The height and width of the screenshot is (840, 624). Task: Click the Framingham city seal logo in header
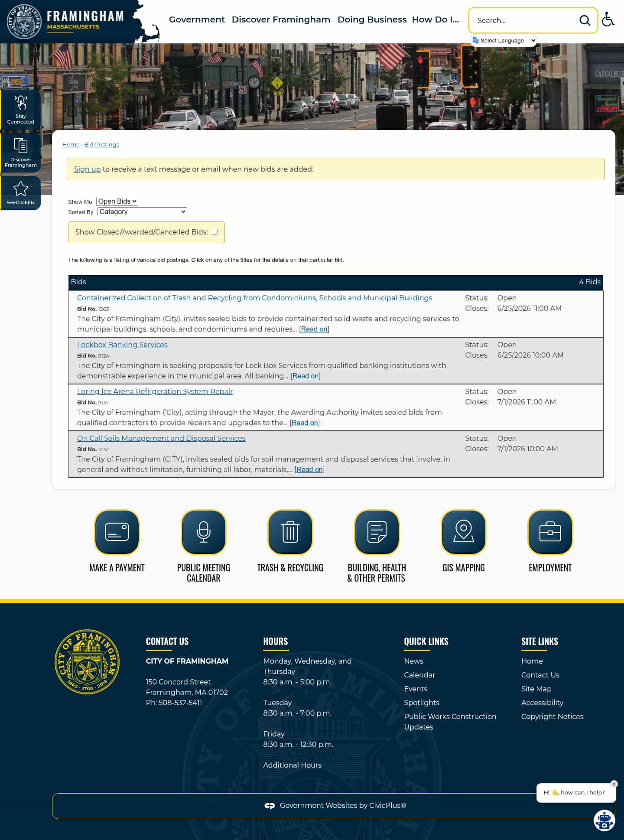pos(24,22)
